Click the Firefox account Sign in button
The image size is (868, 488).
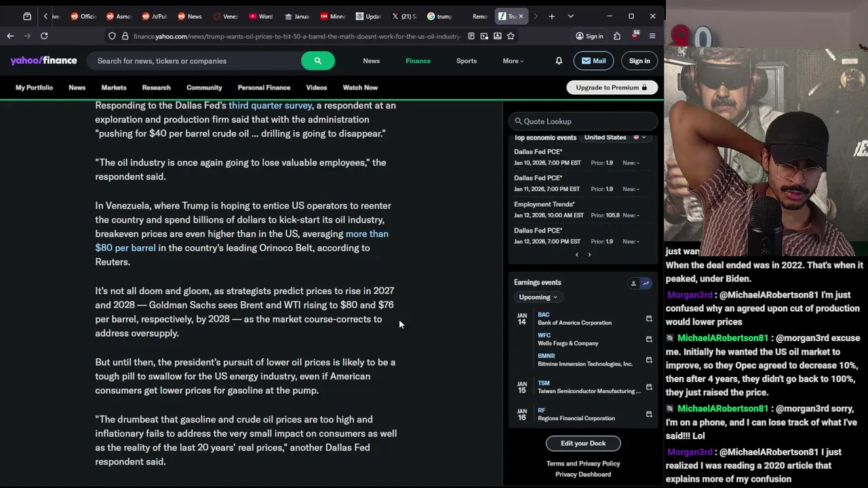click(x=589, y=36)
